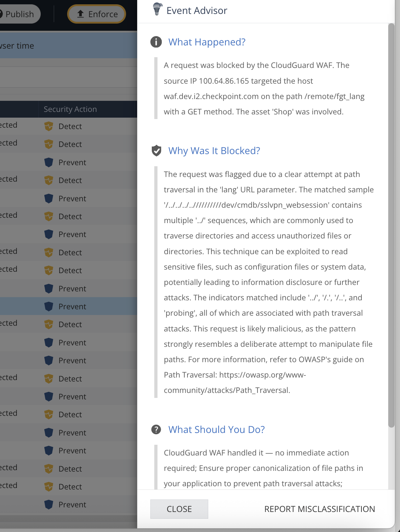Click the Prevent shield icon in the last row
Image resolution: width=400 pixels, height=532 pixels.
click(49, 504)
